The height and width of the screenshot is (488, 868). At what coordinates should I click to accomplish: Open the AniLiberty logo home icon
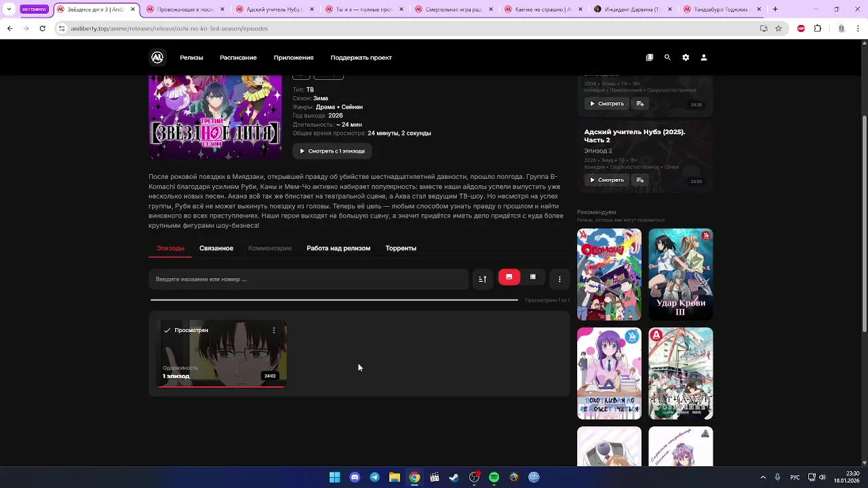point(157,58)
